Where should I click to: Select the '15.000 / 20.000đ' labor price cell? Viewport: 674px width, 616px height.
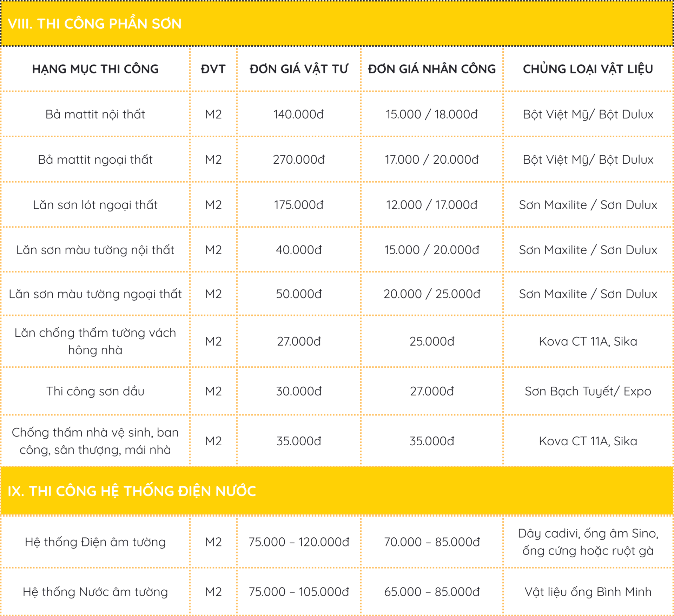[x=432, y=250]
